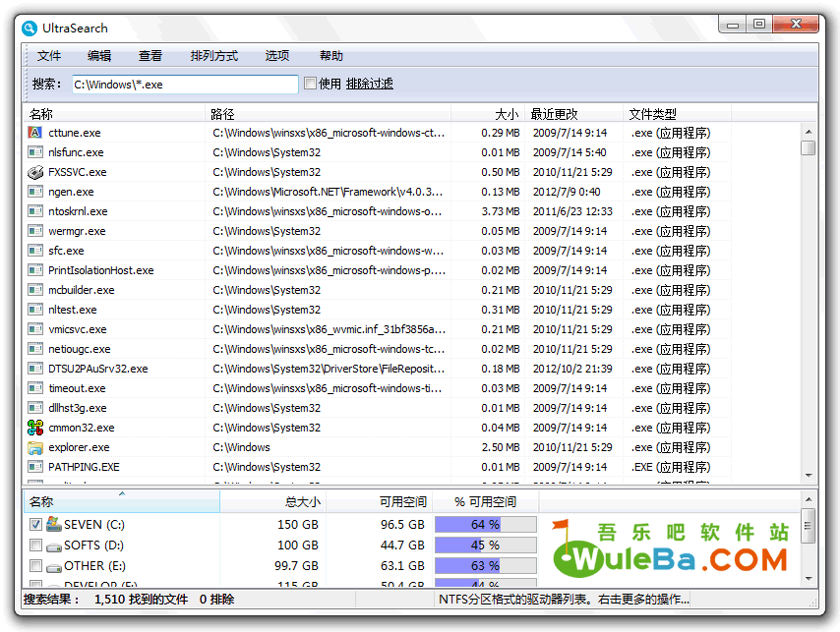The height and width of the screenshot is (632, 840).
Task: Click the sfc.exe file icon
Action: 35,251
